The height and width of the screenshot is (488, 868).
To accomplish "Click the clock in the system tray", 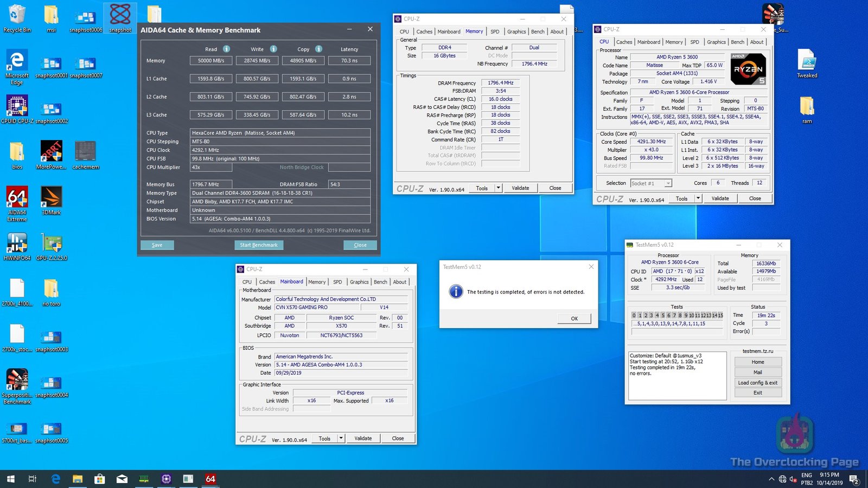I will [829, 479].
